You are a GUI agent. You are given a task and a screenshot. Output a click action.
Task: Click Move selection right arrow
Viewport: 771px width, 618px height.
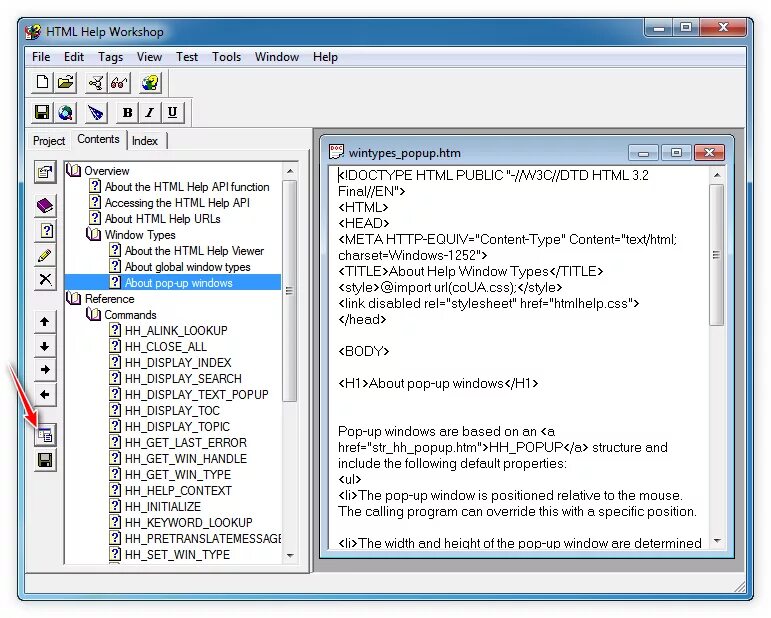tap(45, 370)
